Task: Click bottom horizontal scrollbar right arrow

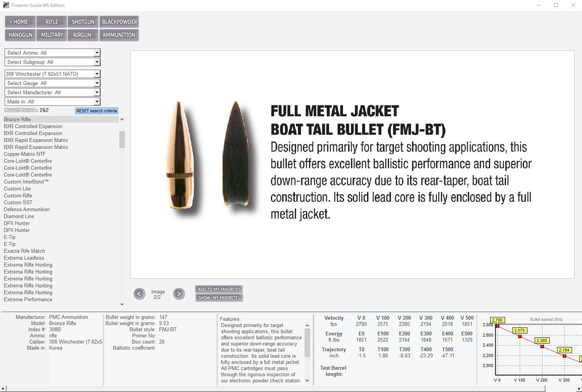Action: (579, 389)
